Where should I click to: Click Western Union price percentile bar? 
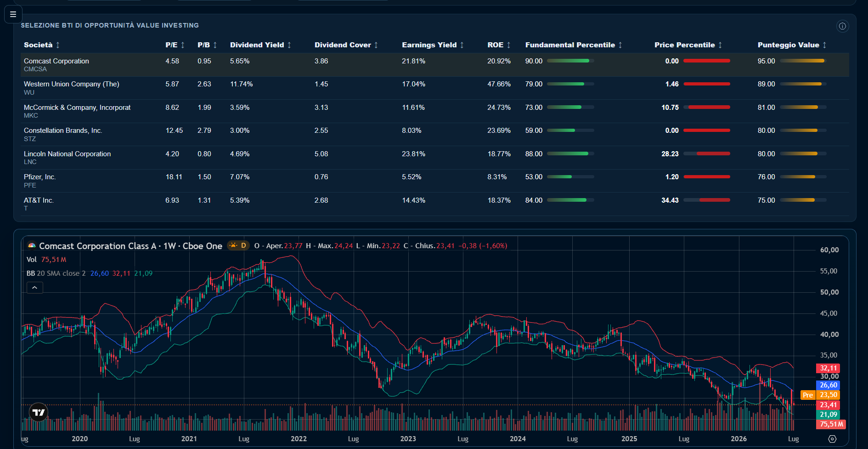click(707, 84)
